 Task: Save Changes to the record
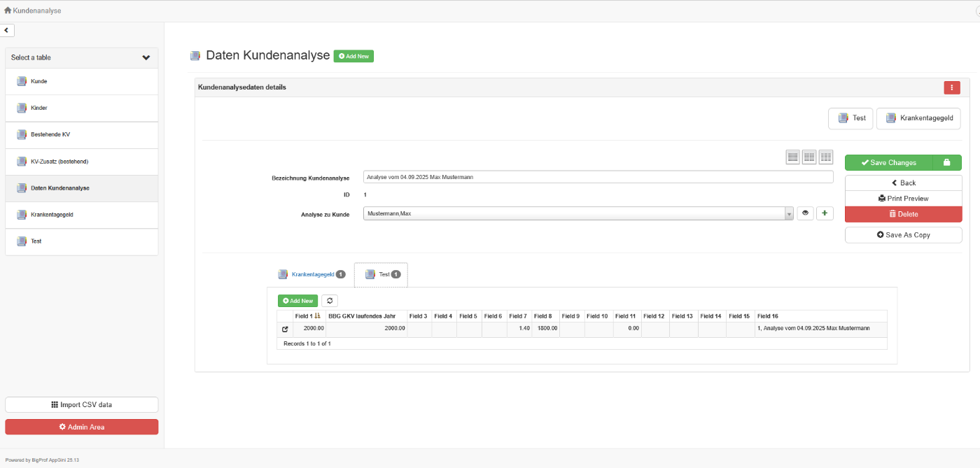tap(889, 162)
